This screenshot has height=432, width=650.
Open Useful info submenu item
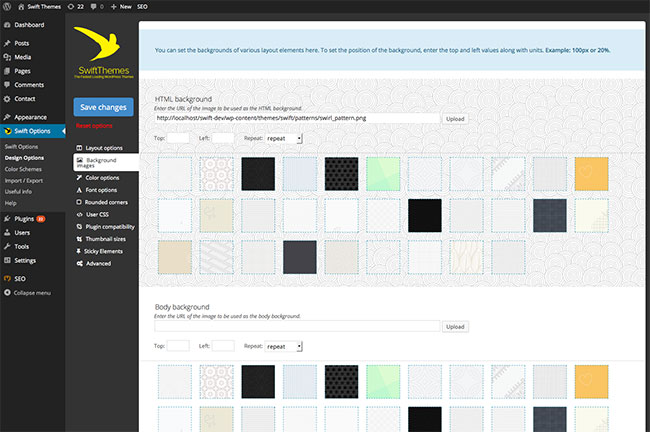coord(18,192)
